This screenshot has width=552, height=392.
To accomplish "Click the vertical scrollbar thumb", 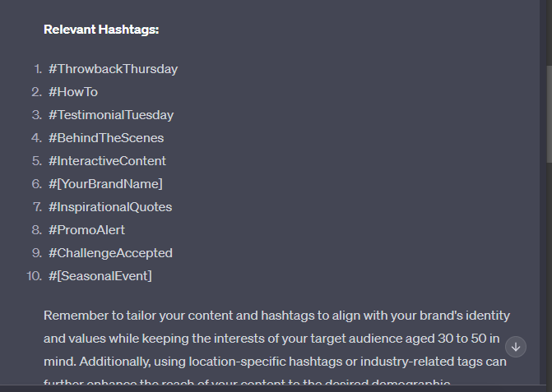I will click(x=550, y=113).
